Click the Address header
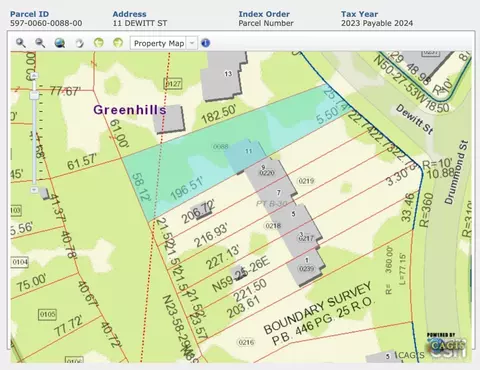The width and height of the screenshot is (480, 370). point(129,14)
